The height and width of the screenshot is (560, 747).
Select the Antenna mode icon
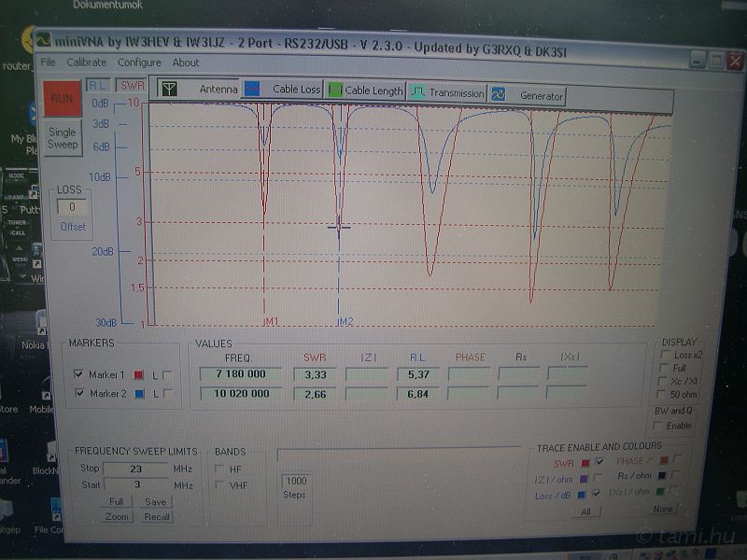(x=169, y=91)
